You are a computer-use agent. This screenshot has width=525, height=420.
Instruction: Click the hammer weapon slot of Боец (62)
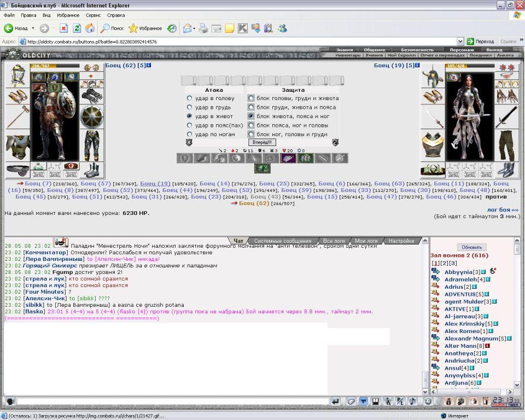tap(18, 116)
